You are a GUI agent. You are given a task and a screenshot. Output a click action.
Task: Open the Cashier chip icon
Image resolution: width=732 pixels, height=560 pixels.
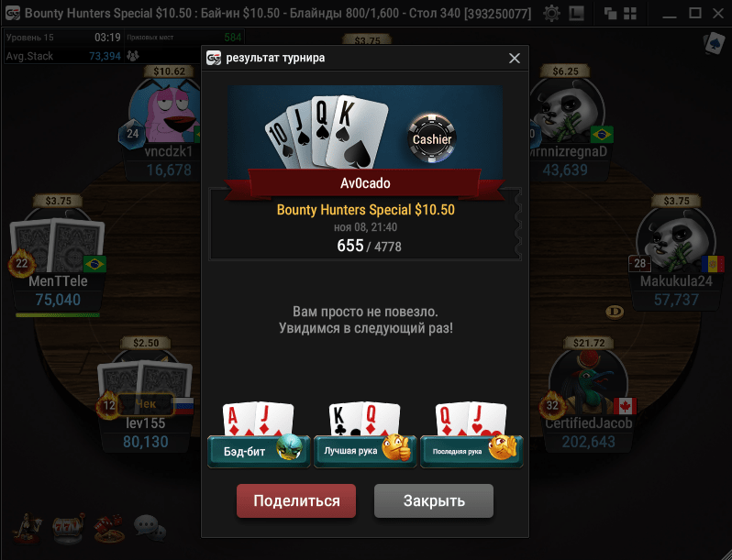(x=432, y=138)
